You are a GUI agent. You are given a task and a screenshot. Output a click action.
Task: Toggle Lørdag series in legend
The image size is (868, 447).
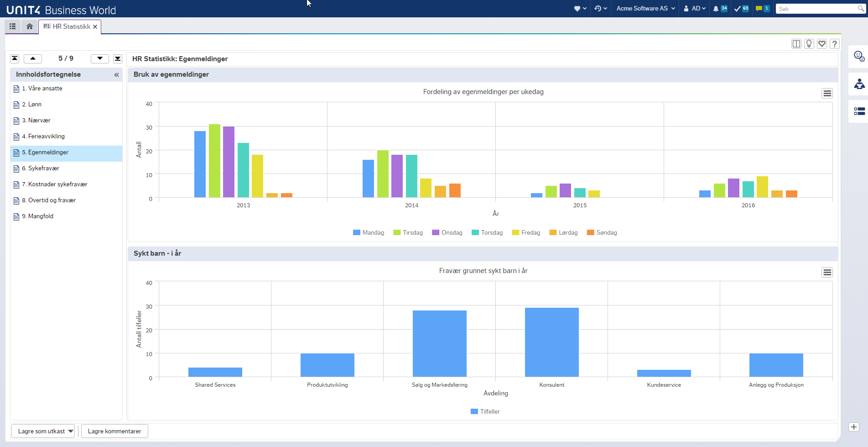click(x=564, y=233)
